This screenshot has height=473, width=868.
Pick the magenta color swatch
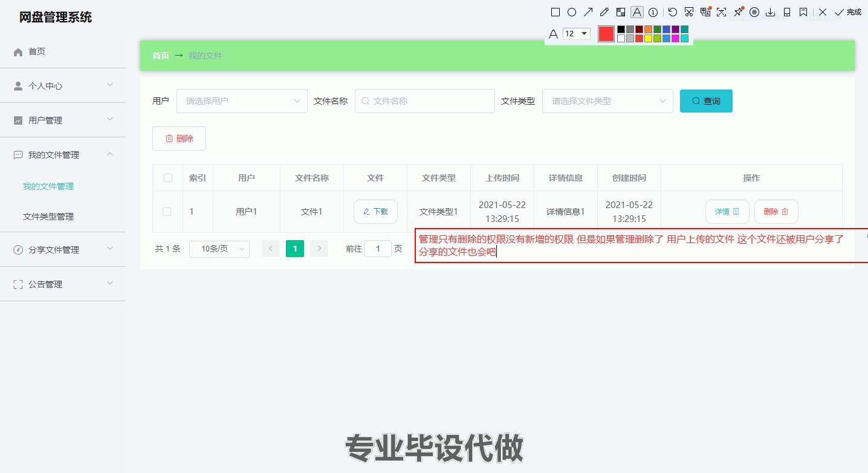[x=675, y=38]
